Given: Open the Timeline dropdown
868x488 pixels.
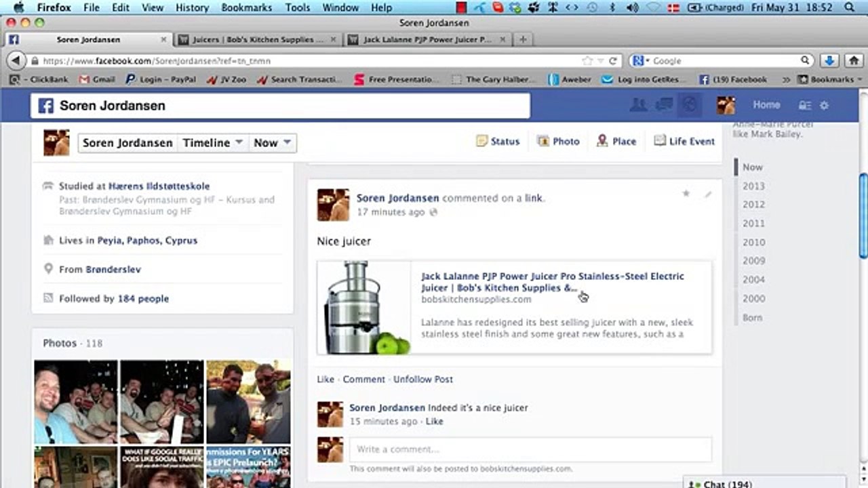Looking at the screenshot, I should point(212,143).
